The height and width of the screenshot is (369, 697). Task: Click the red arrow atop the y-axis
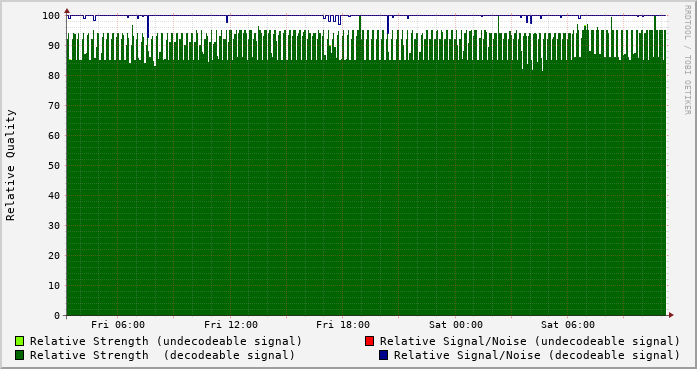67,11
